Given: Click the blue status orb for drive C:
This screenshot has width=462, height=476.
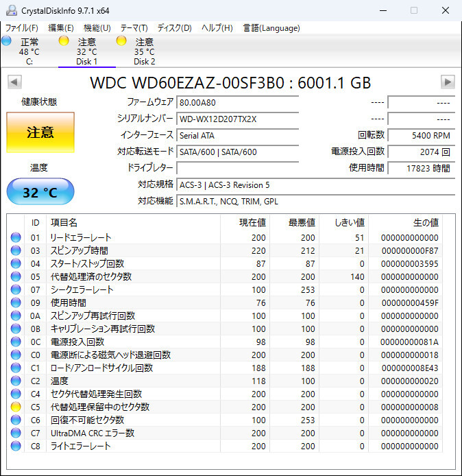Looking at the screenshot, I should pyautogui.click(x=6, y=40).
